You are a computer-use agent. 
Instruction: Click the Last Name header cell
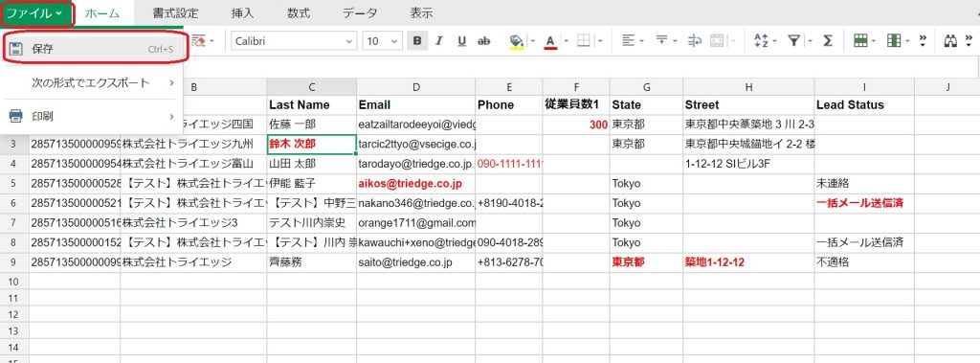point(311,104)
